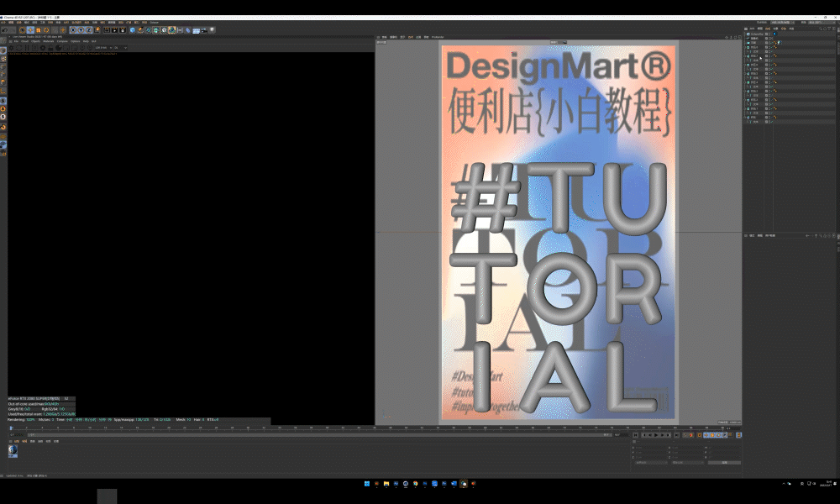Open Edit Render Settings clapperboard icon
Screen dimensions: 840x504
click(123, 30)
